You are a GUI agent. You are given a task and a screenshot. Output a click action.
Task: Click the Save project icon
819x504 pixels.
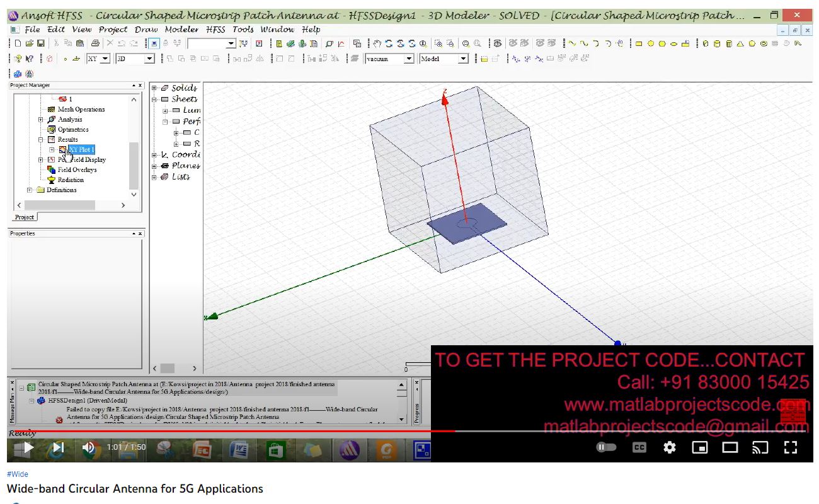click(41, 43)
